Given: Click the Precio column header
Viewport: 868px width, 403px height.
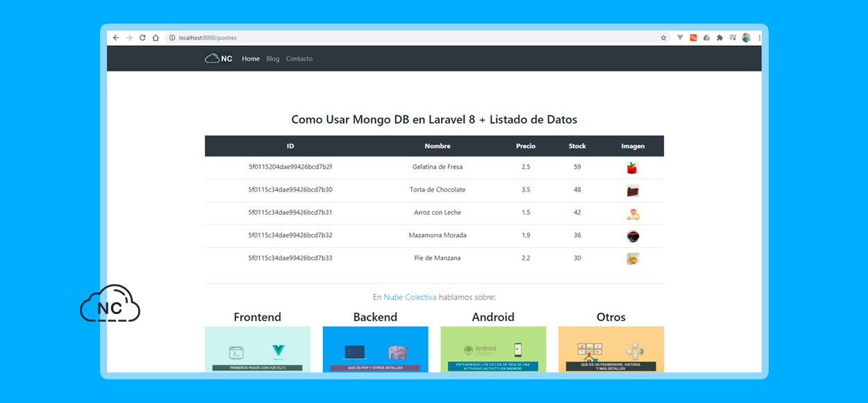Looking at the screenshot, I should [x=526, y=146].
